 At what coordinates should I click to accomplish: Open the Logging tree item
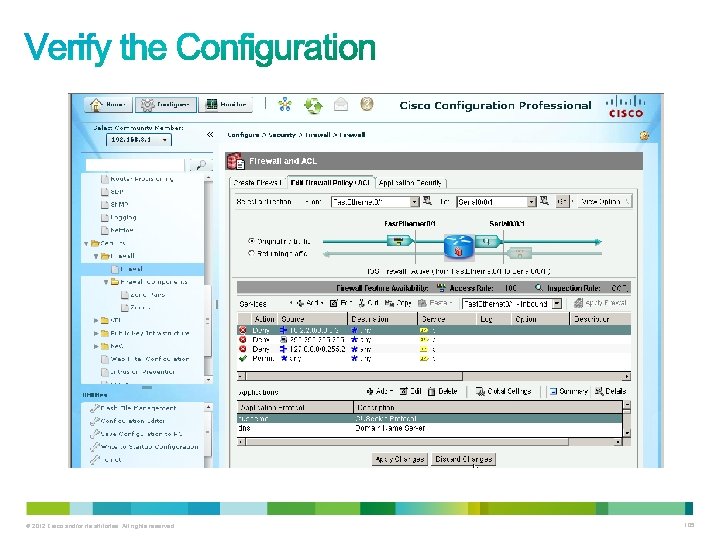tap(118, 218)
